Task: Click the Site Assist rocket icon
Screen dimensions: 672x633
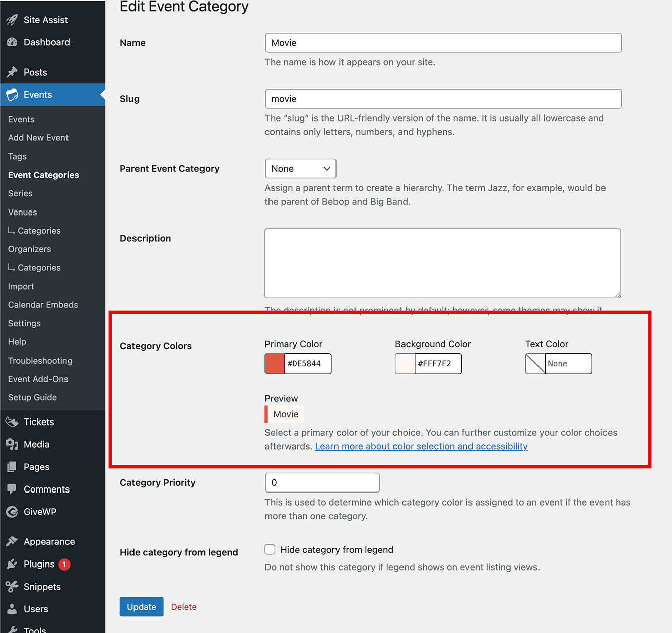Action: pos(12,20)
